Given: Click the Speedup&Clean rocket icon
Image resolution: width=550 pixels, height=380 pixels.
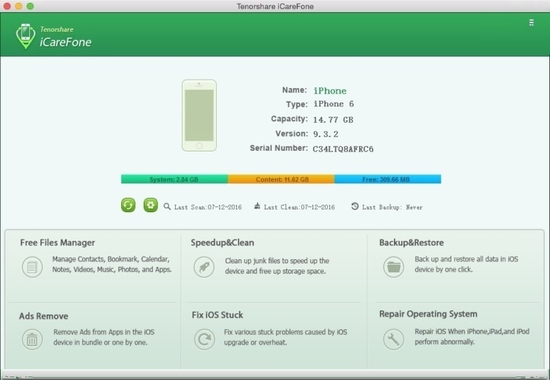Looking at the screenshot, I should point(204,267).
